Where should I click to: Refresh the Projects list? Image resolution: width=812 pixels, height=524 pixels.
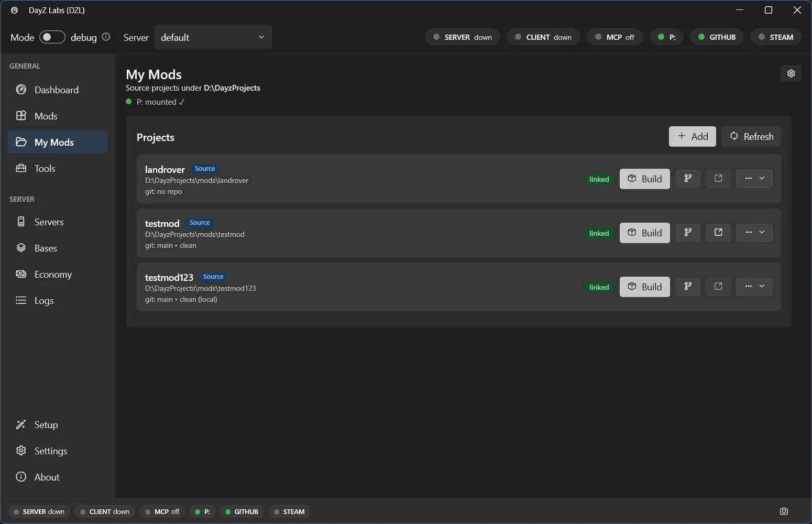click(751, 136)
